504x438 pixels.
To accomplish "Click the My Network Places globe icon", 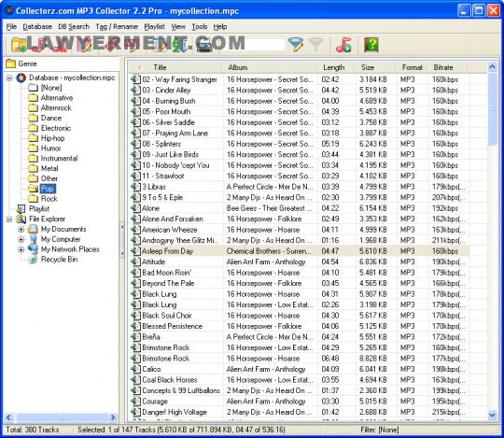I will click(x=33, y=249).
